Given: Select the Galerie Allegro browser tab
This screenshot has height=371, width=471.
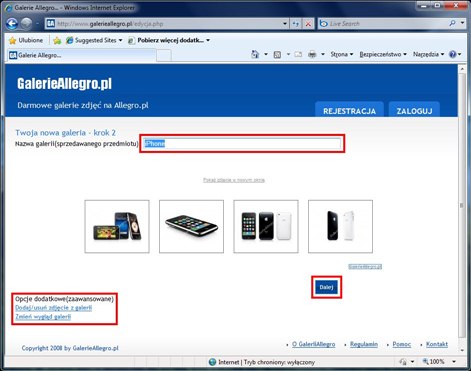Looking at the screenshot, I should pos(81,55).
